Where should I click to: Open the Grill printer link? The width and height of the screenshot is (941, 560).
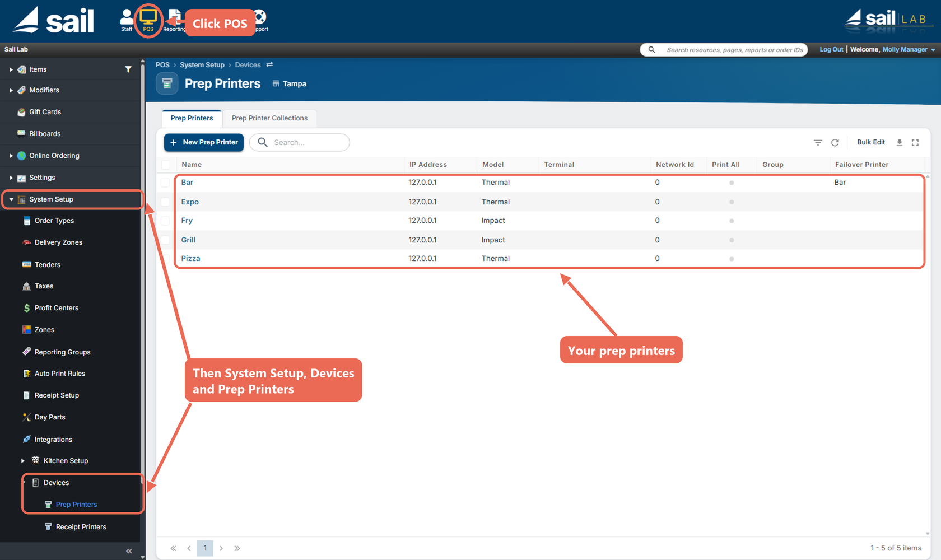pos(188,240)
